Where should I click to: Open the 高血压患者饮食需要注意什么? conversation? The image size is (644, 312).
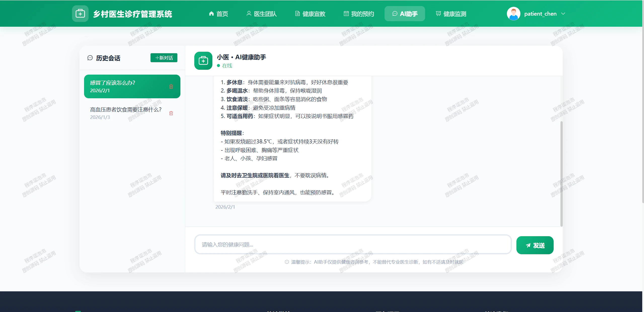[132, 113]
